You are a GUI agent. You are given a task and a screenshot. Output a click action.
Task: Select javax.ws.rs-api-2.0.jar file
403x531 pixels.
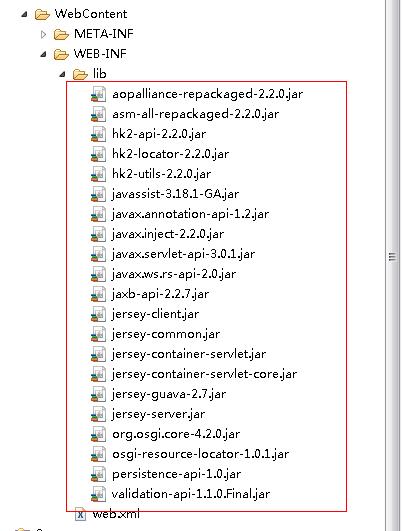point(174,274)
